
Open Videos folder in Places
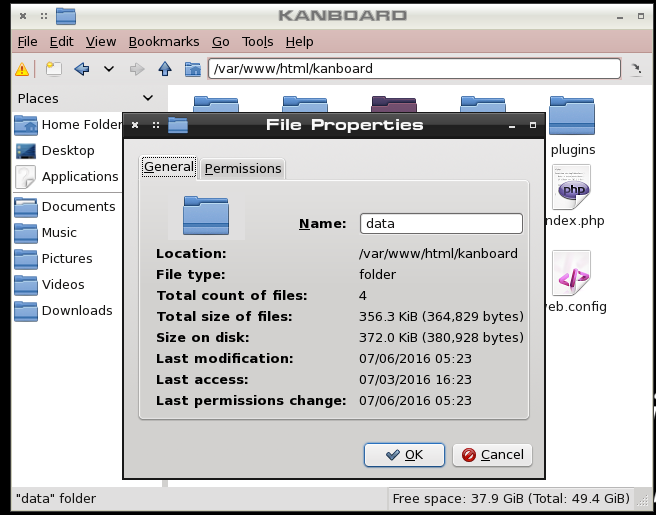click(x=49, y=284)
